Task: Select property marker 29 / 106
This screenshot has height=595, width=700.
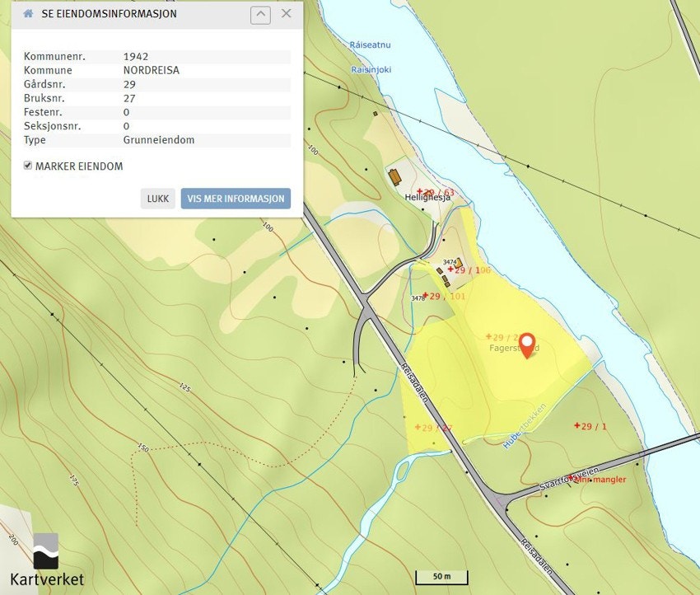Action: pyautogui.click(x=469, y=269)
